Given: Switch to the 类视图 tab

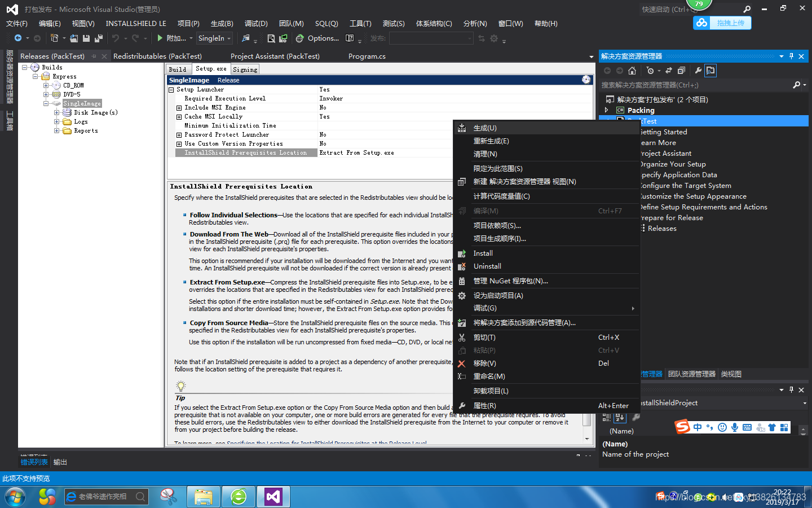Looking at the screenshot, I should (x=731, y=374).
